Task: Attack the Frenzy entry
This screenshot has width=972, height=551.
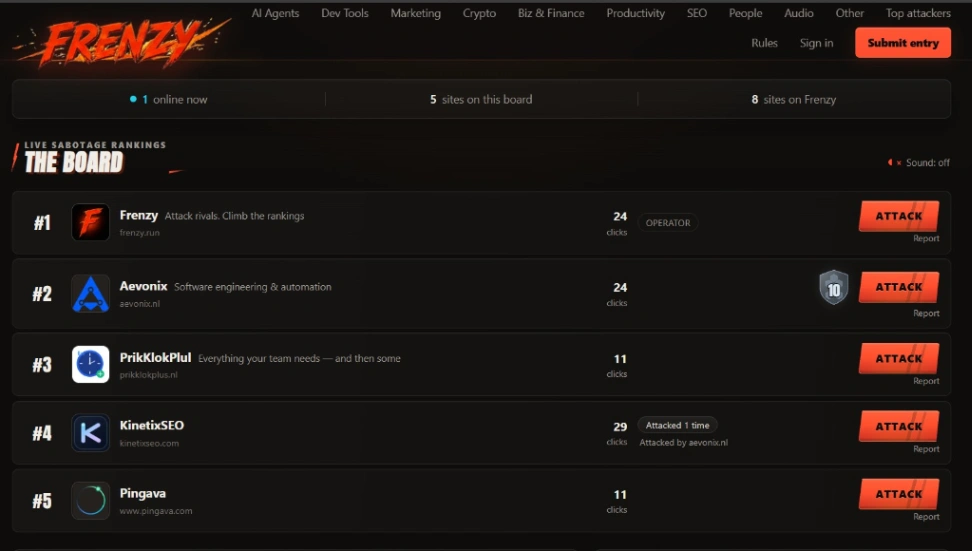Action: (x=899, y=216)
